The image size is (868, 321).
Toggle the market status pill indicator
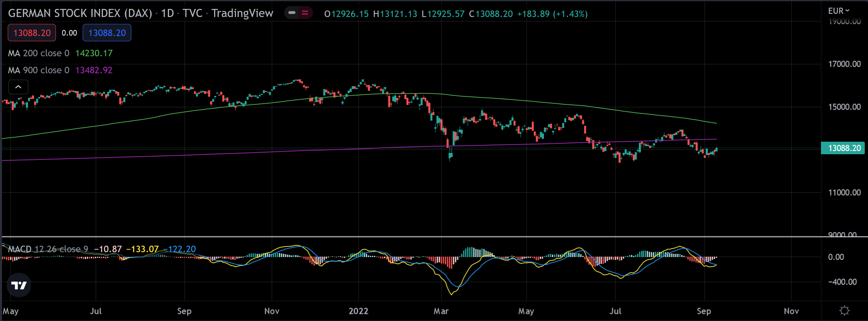[291, 13]
